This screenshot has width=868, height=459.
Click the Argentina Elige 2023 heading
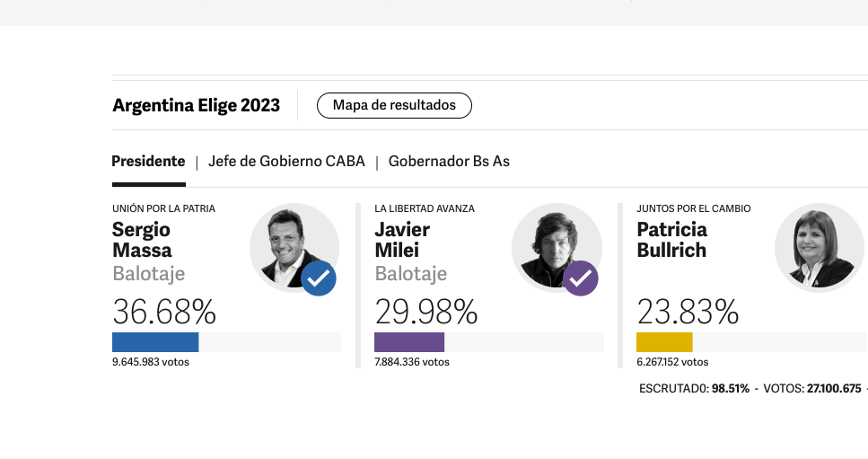coord(196,105)
